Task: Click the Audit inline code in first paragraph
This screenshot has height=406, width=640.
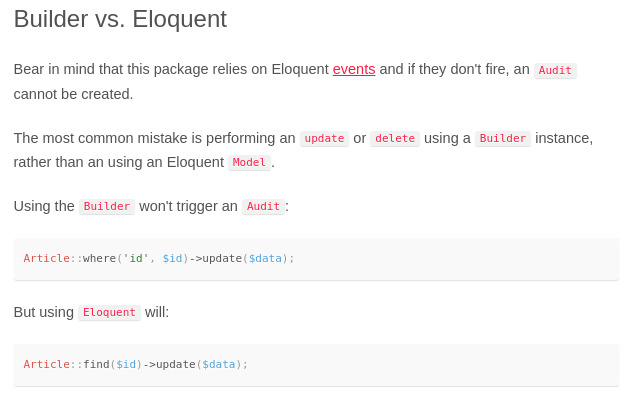Action: 555,70
